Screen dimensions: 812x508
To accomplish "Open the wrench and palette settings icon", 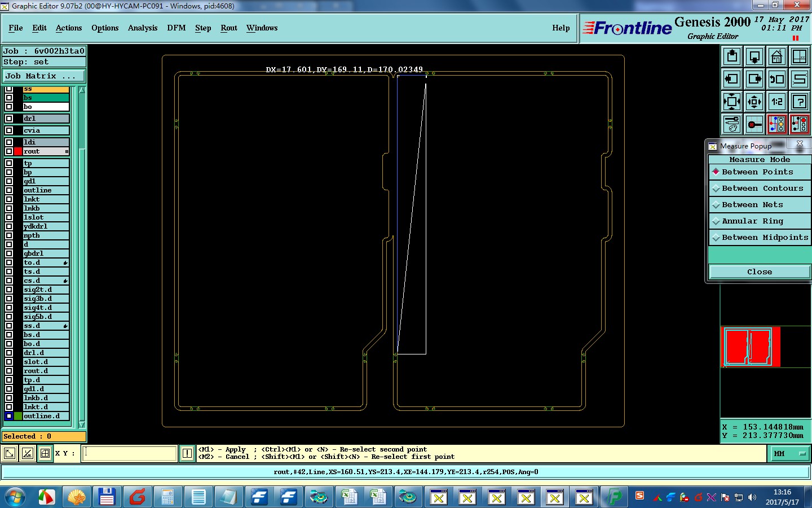I will click(x=732, y=124).
